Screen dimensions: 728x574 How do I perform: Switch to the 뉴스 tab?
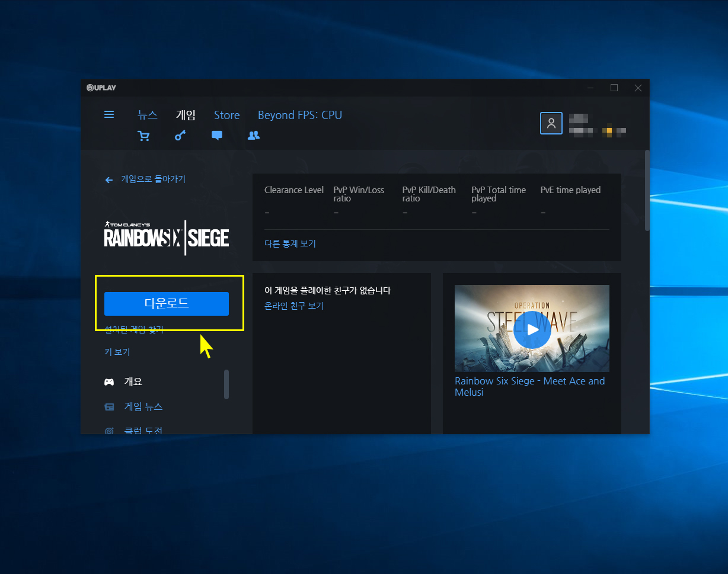148,115
